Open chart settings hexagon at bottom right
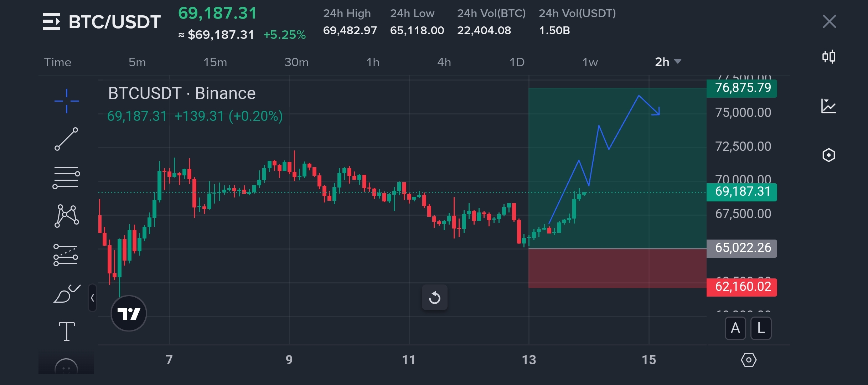Screen dimensions: 868x385 point(749,360)
